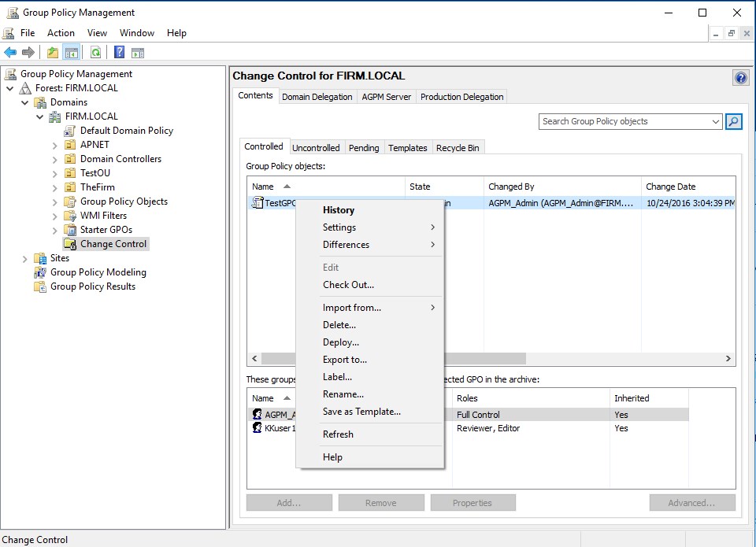
Task: Click the KKuser1 user icon
Action: click(x=258, y=428)
